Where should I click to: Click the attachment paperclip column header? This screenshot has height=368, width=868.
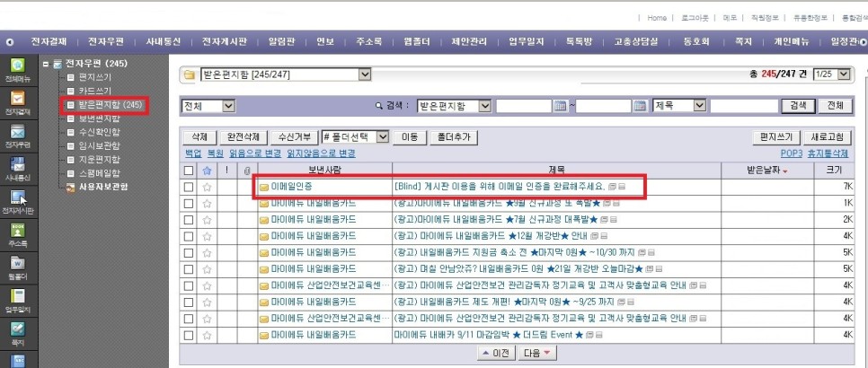247,171
